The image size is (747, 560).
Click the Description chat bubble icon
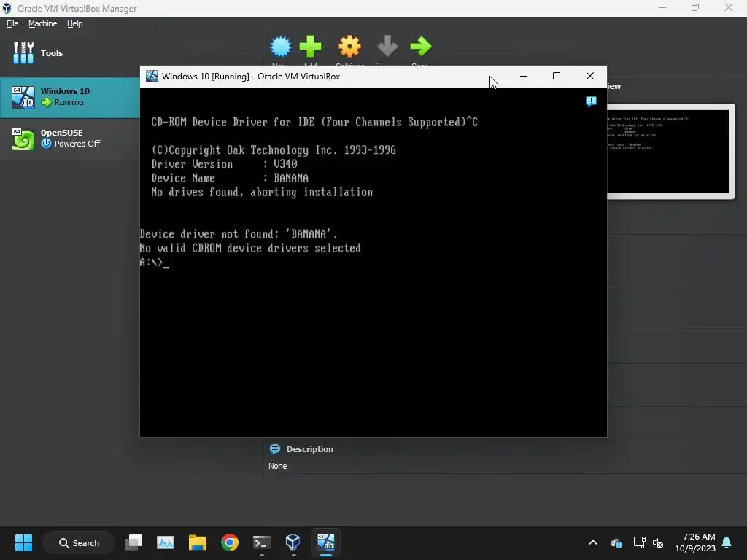[275, 449]
